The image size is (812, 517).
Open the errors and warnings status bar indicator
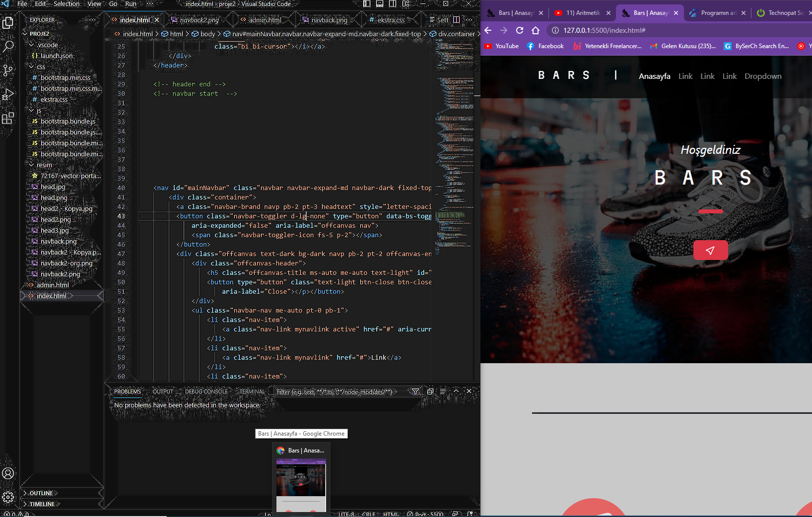[x=16, y=514]
